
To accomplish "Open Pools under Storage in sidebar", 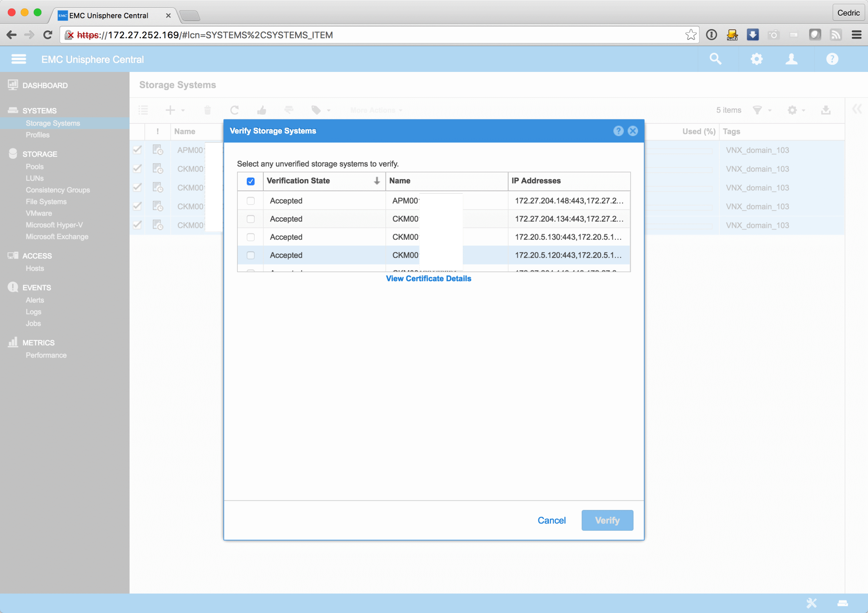I will pyautogui.click(x=34, y=166).
